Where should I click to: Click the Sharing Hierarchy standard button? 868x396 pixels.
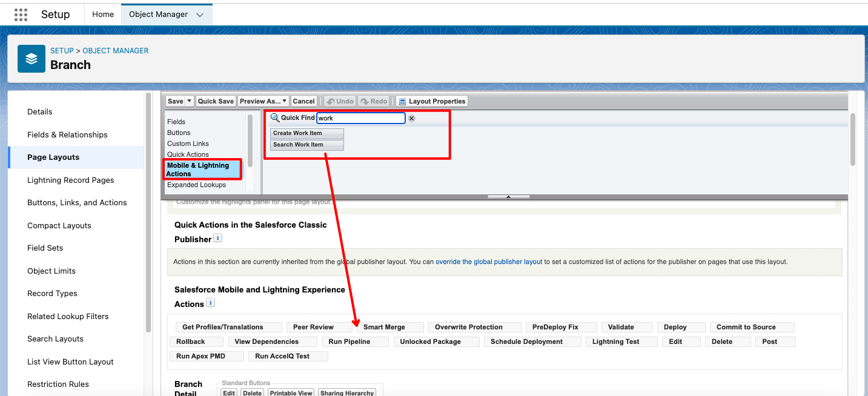pos(347,392)
